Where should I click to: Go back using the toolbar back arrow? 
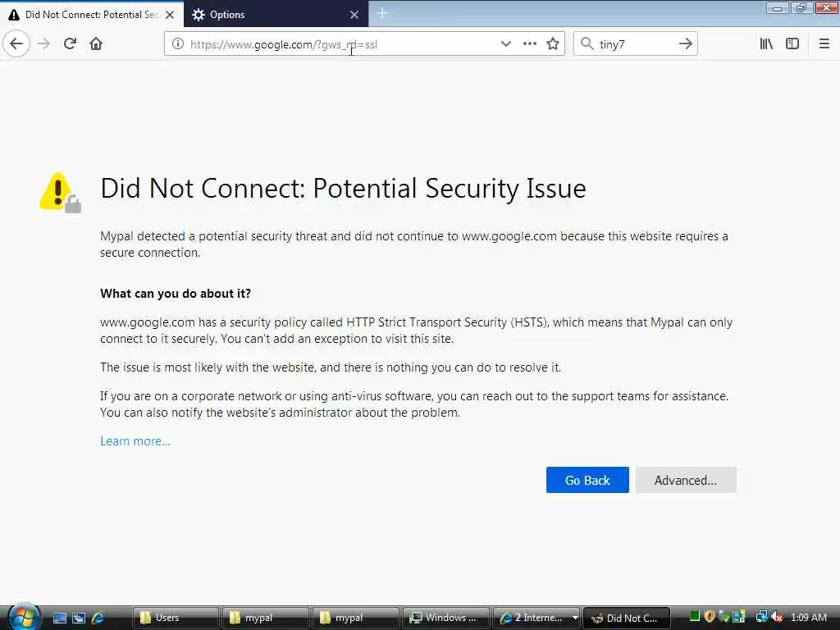click(16, 44)
